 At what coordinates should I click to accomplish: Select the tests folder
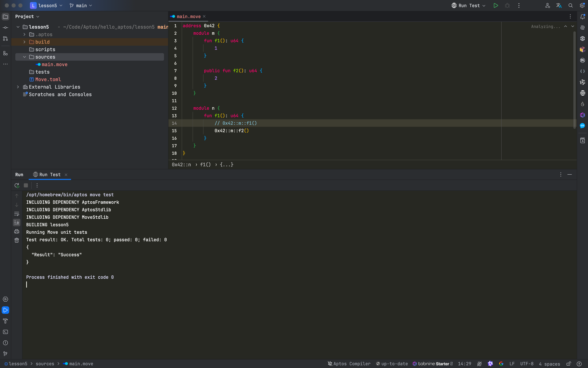[39, 72]
